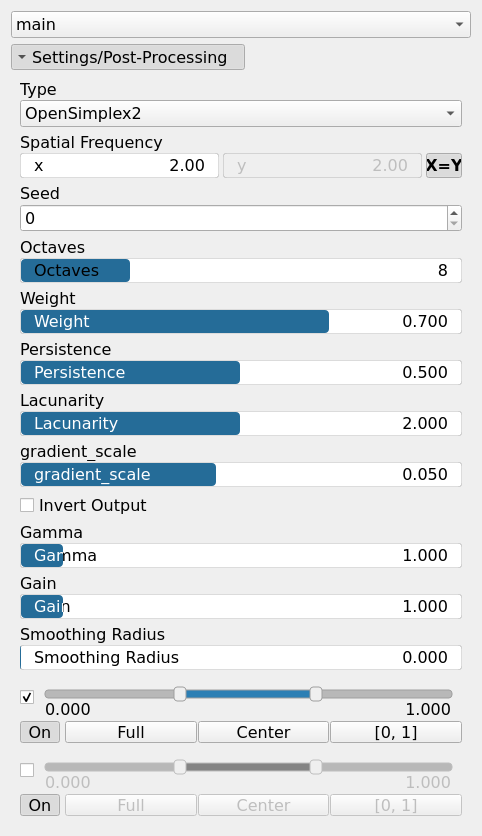Enable the second range slider checkbox

point(27,770)
